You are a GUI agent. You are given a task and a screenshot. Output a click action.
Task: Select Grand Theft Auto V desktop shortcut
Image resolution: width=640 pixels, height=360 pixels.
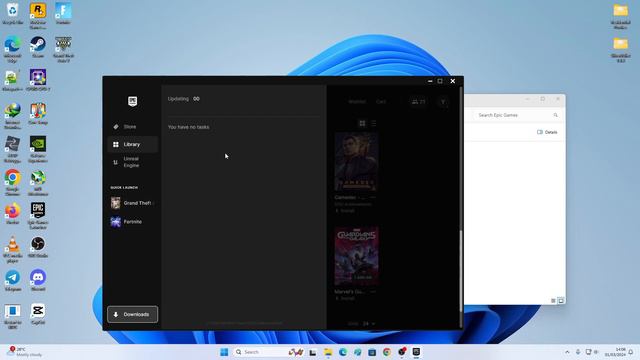(63, 49)
